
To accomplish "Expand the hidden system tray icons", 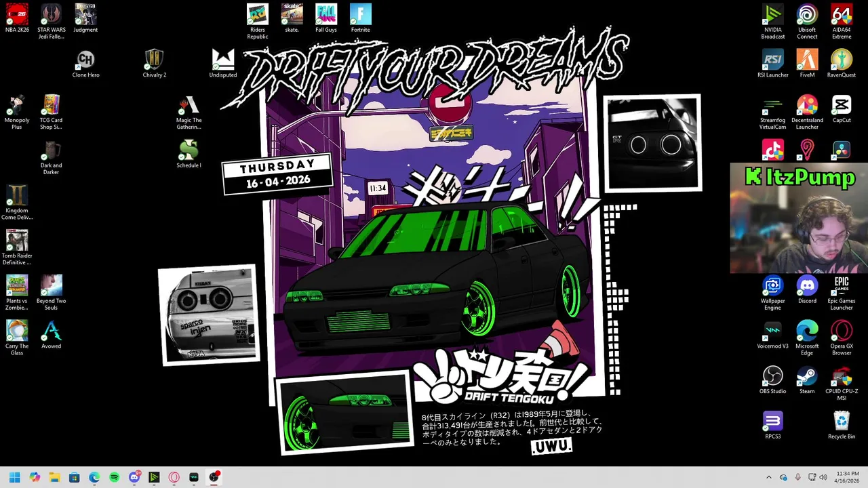I will pyautogui.click(x=768, y=477).
